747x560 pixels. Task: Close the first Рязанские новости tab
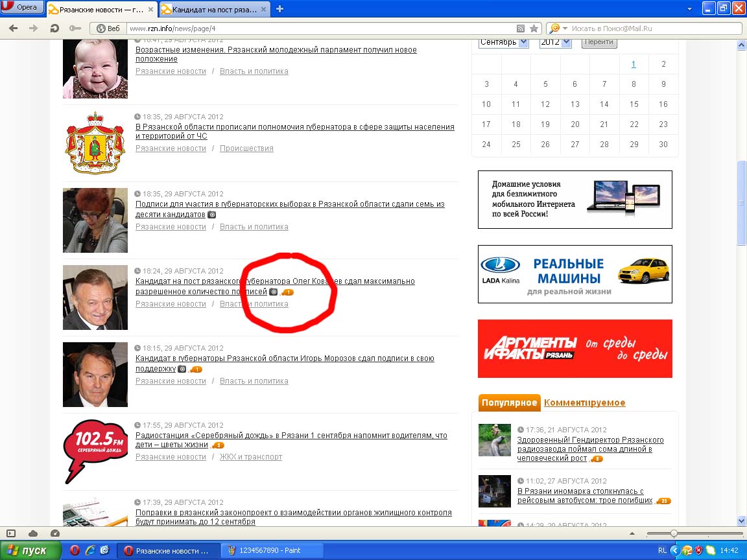pyautogui.click(x=151, y=10)
